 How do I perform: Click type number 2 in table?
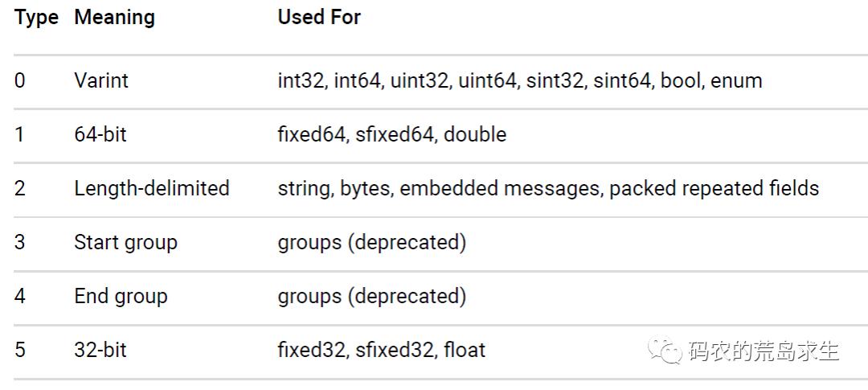[20, 188]
